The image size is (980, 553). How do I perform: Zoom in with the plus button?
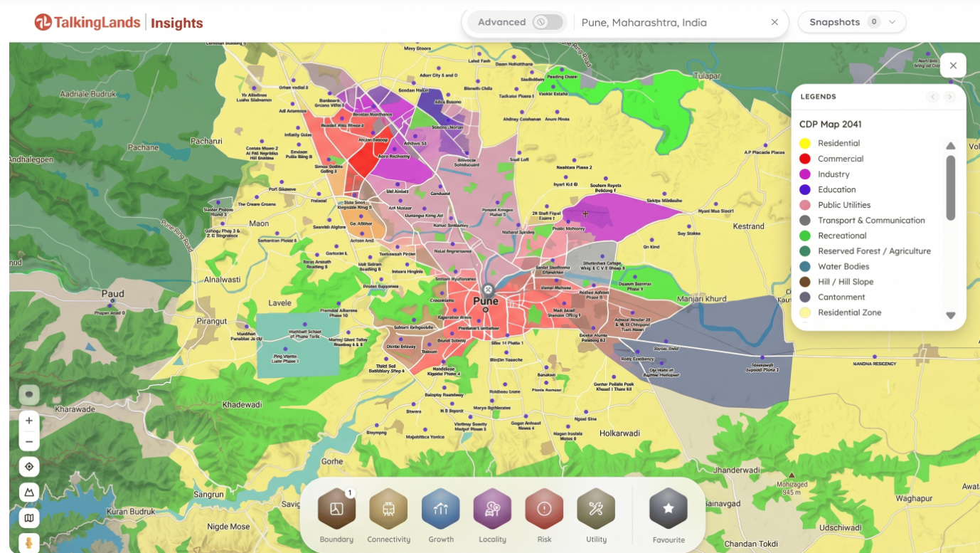(29, 421)
